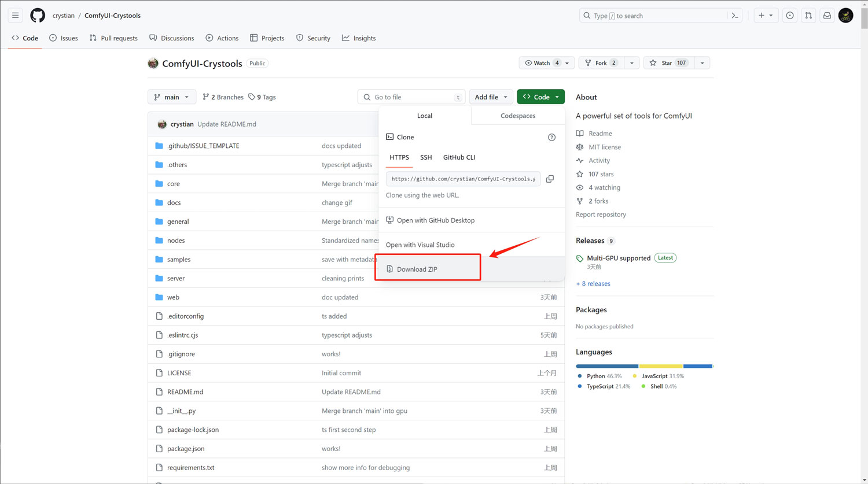The image size is (868, 484).
Task: Click Open with GitHub Desktop
Action: coord(430,220)
